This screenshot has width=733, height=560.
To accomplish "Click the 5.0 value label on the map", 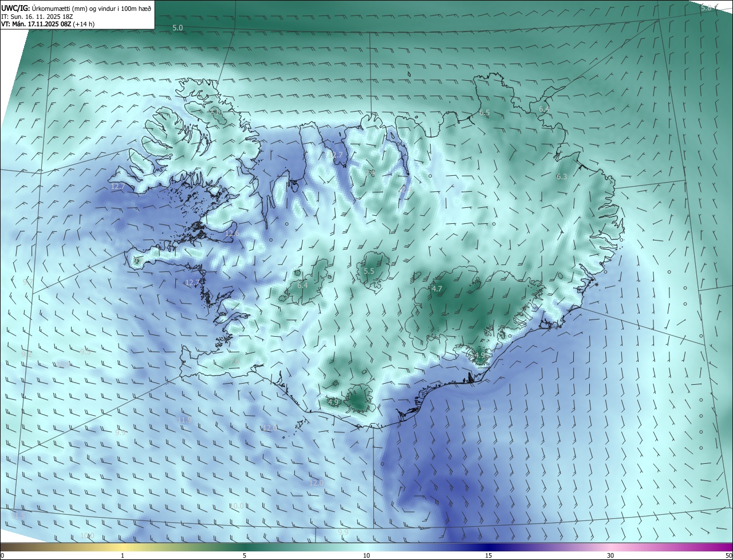I will pyautogui.click(x=178, y=27).
